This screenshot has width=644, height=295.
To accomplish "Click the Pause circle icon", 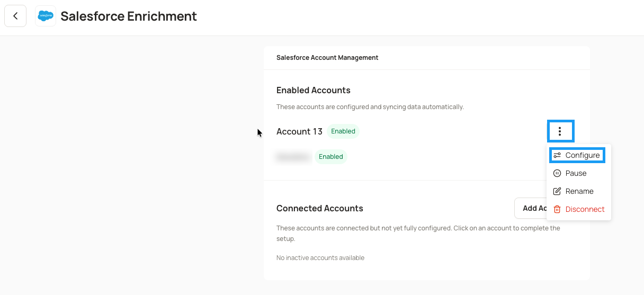I will [557, 173].
